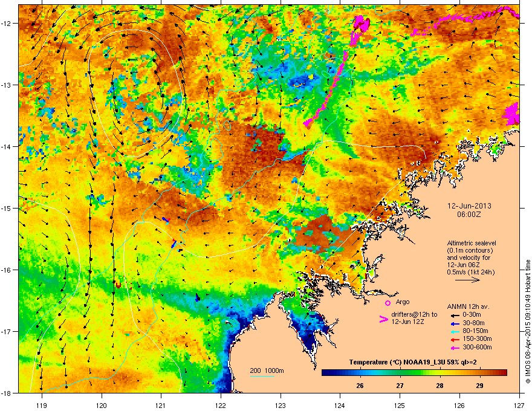Click the latitude axis label -16
Viewport: 532px width, 411px height.
click(6, 270)
